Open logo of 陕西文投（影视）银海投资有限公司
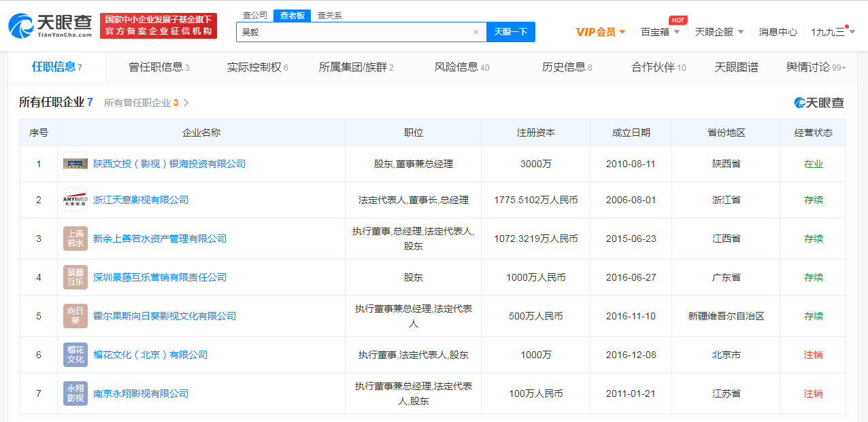 tap(76, 164)
